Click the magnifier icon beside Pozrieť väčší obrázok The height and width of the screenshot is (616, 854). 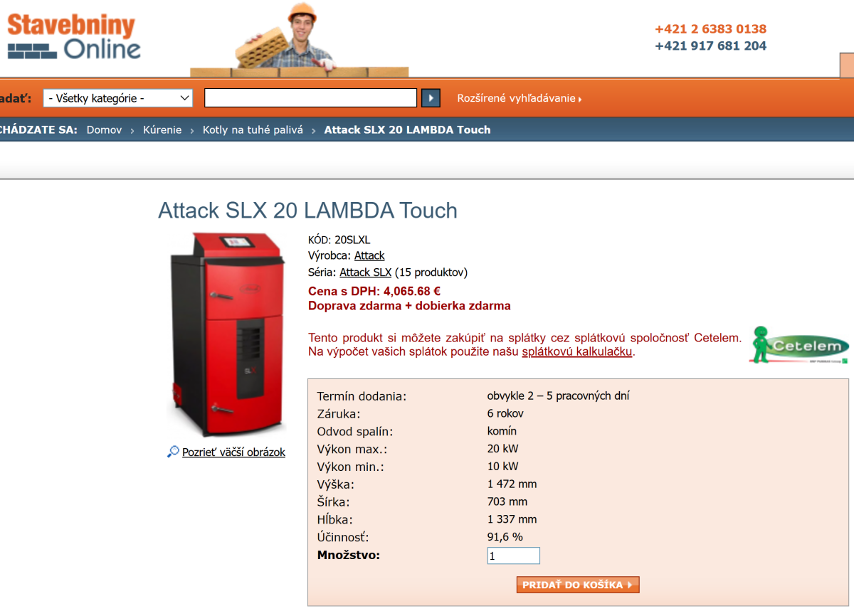pos(173,452)
